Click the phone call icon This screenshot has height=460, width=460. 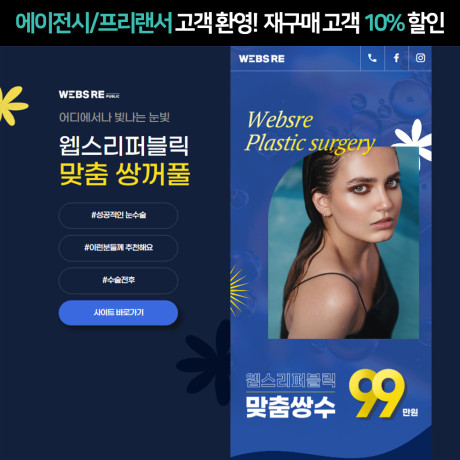(x=372, y=58)
